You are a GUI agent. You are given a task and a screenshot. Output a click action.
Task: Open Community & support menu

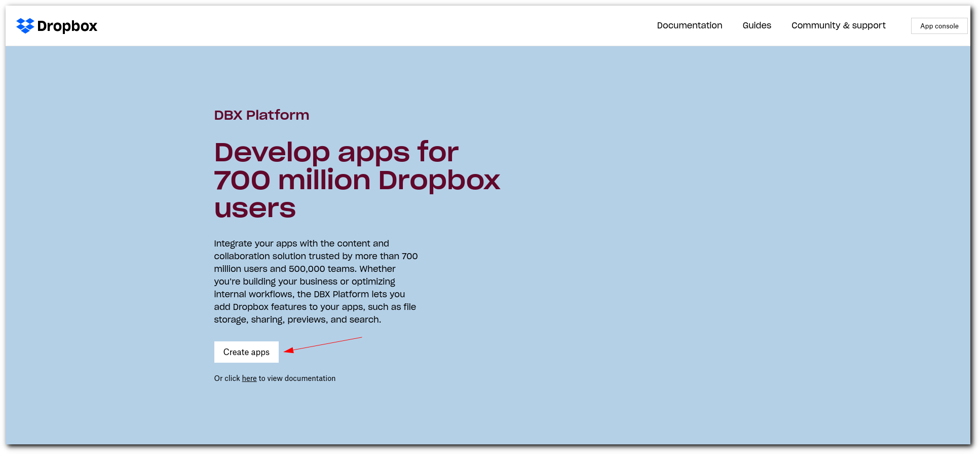[838, 25]
